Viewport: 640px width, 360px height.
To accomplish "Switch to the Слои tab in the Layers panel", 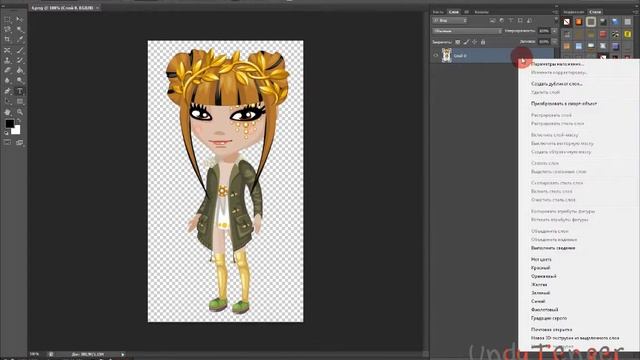I will point(453,12).
